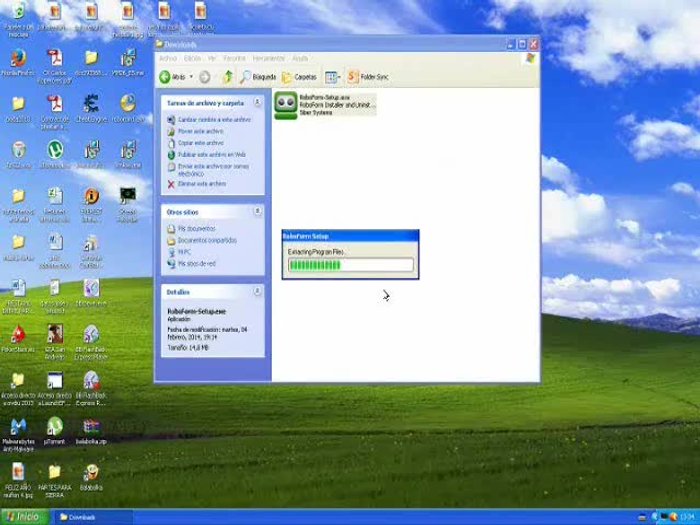This screenshot has width=700, height=525.
Task: Click Mover este archivo
Action: 195,131
